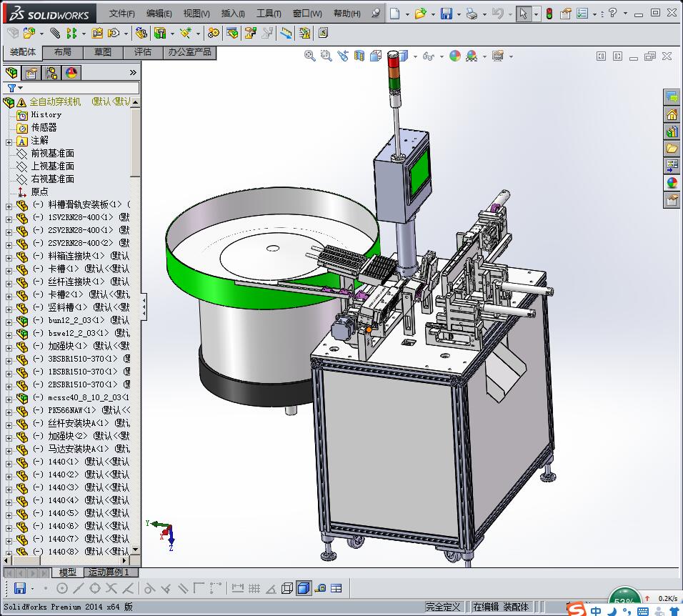
Task: Open the 文件(F) menu
Action: [x=121, y=14]
